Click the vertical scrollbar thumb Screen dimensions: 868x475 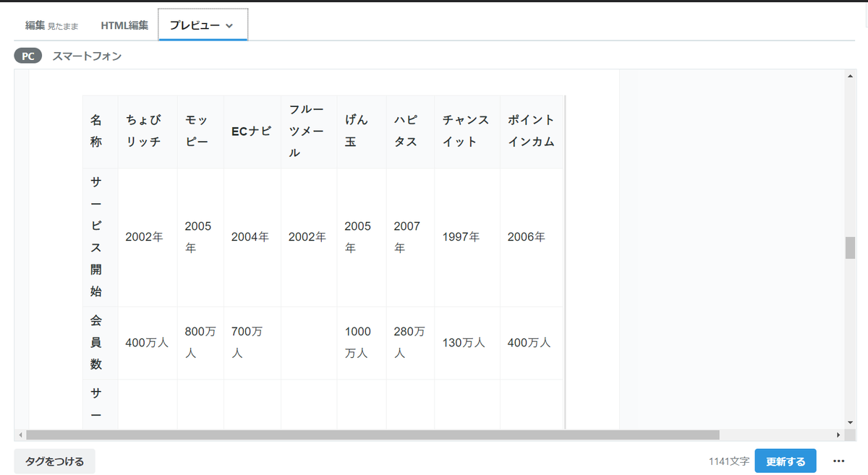(x=850, y=247)
